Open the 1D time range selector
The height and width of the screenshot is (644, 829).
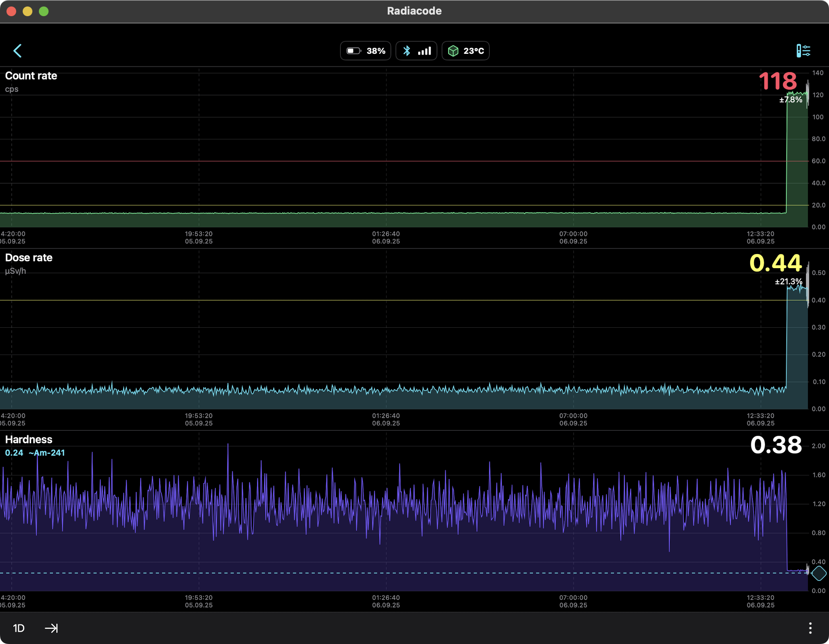pos(19,628)
